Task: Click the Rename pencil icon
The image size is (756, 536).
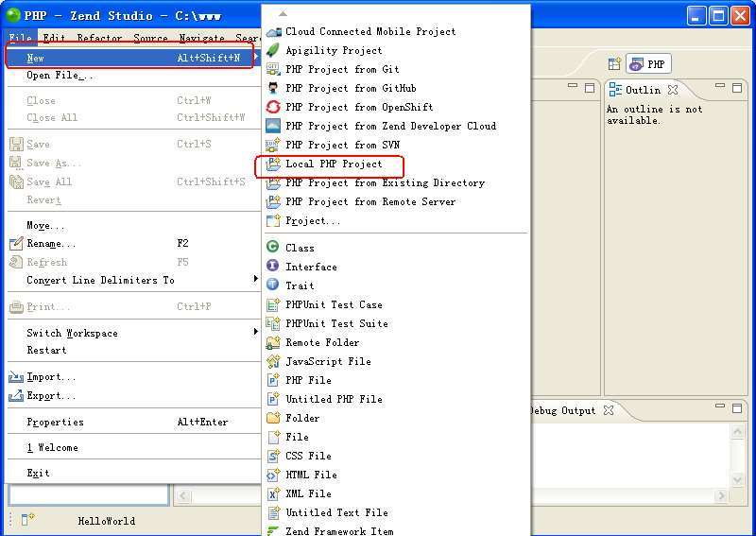Action: 16,243
